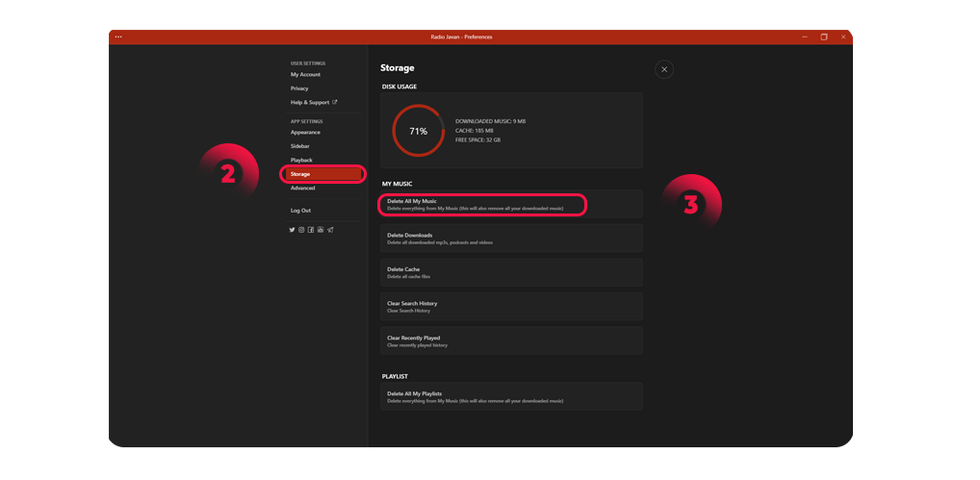The height and width of the screenshot is (480, 980).
Task: Click the 'DISK USAGE' section label
Action: (400, 87)
